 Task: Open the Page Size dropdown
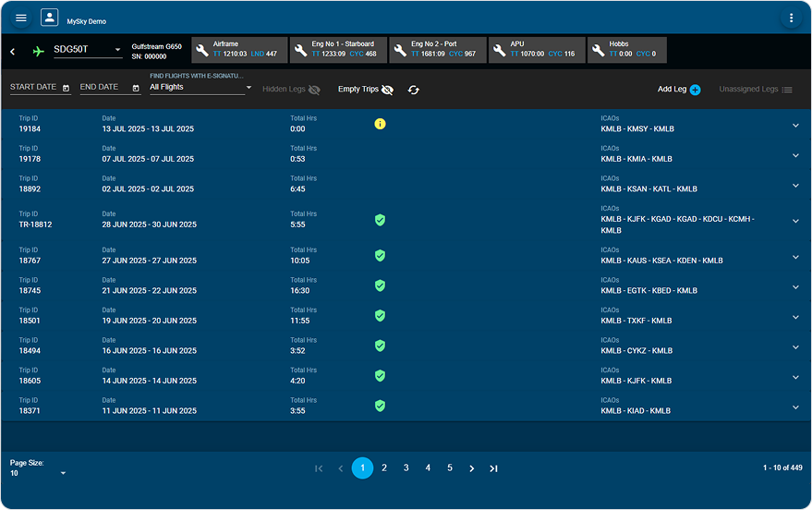[38, 473]
